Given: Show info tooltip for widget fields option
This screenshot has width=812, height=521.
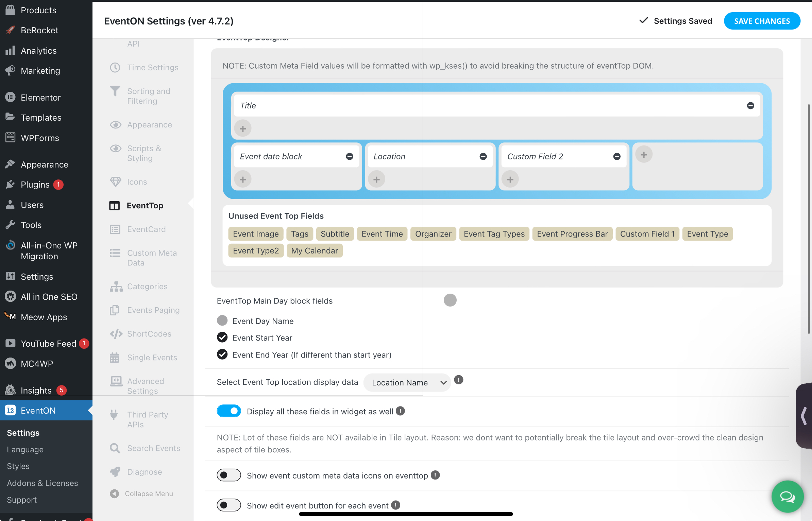Looking at the screenshot, I should [400, 411].
